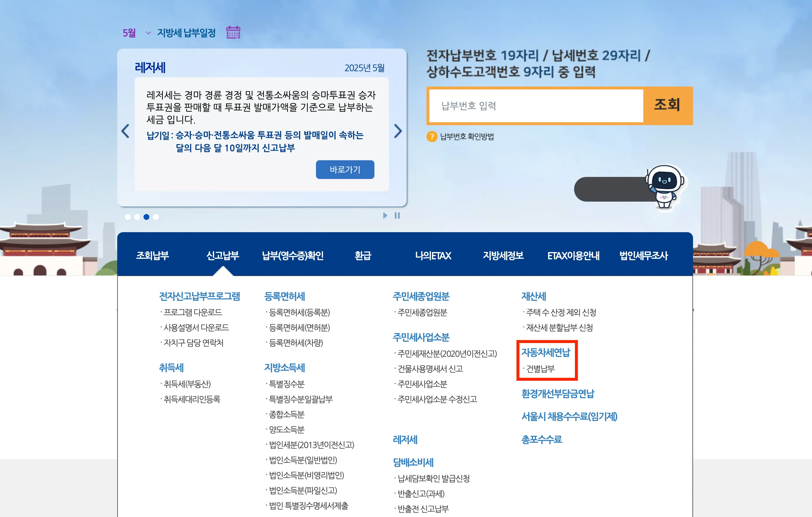Open the 나의ETAX menu

(x=433, y=256)
